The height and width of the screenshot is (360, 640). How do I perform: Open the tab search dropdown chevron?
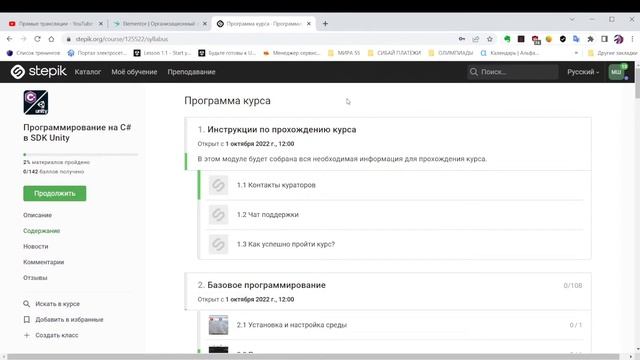pyautogui.click(x=572, y=19)
